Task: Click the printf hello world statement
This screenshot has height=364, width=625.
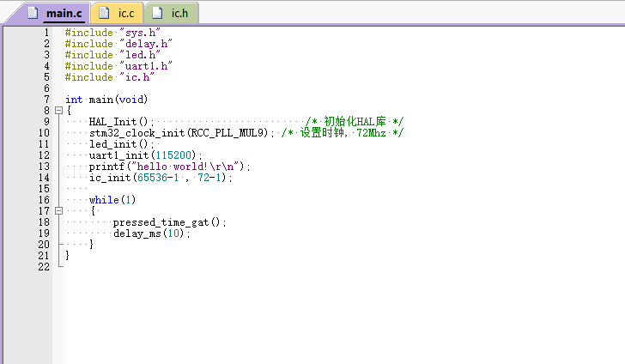Action: (169, 167)
